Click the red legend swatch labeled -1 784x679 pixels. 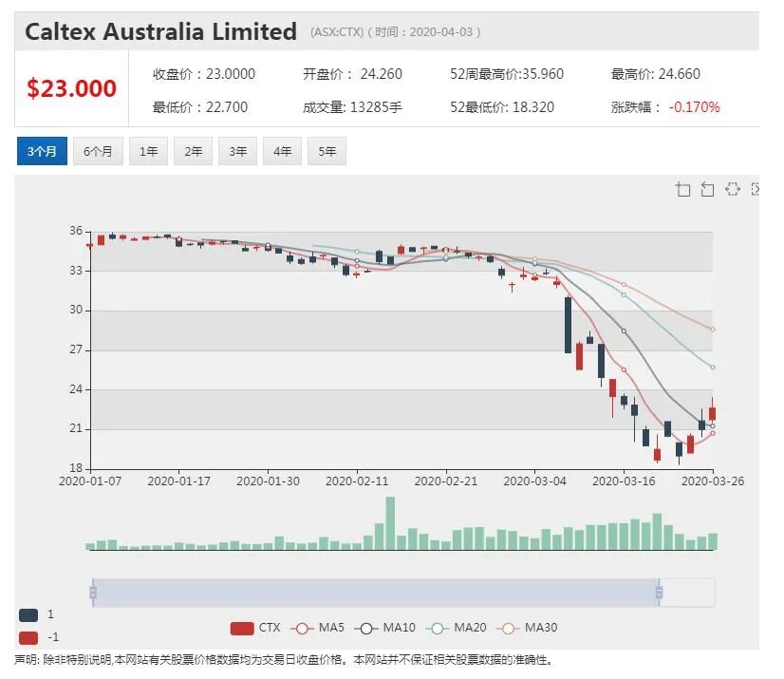(x=28, y=638)
